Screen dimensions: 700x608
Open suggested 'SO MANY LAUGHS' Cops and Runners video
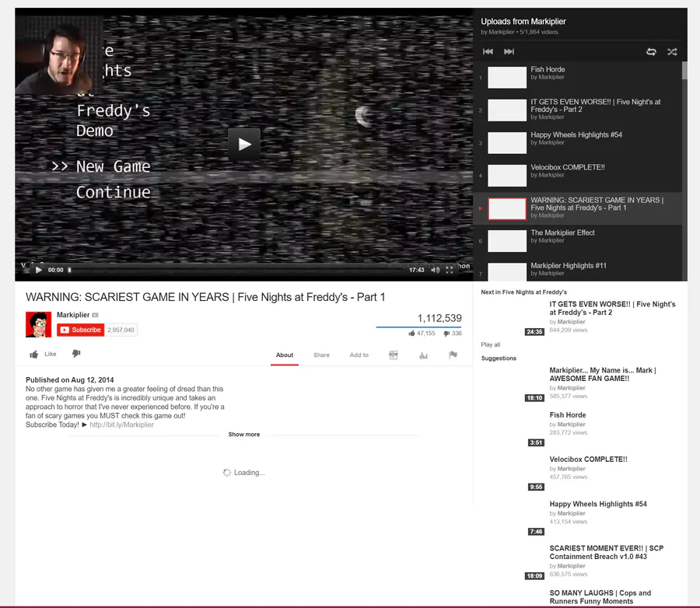coord(600,597)
